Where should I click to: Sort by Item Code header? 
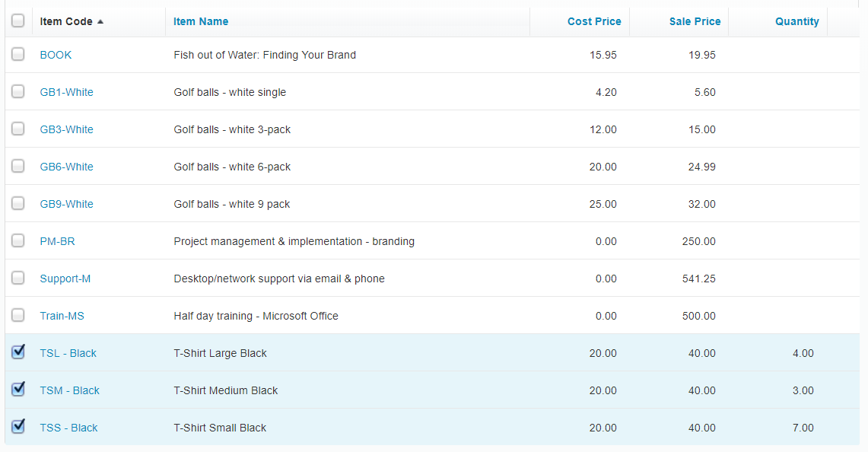pyautogui.click(x=66, y=21)
